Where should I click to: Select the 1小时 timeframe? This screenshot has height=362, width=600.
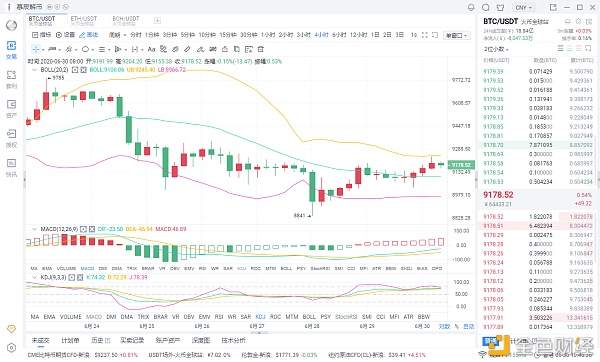[268, 35]
